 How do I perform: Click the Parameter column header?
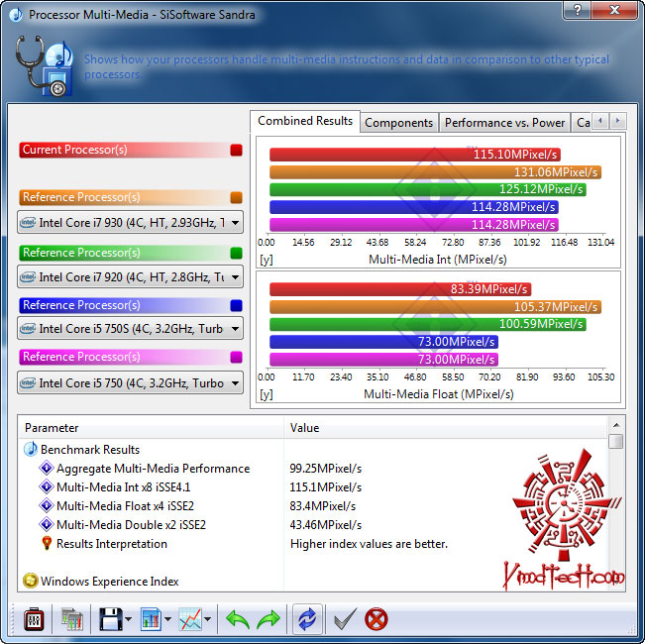[151, 428]
